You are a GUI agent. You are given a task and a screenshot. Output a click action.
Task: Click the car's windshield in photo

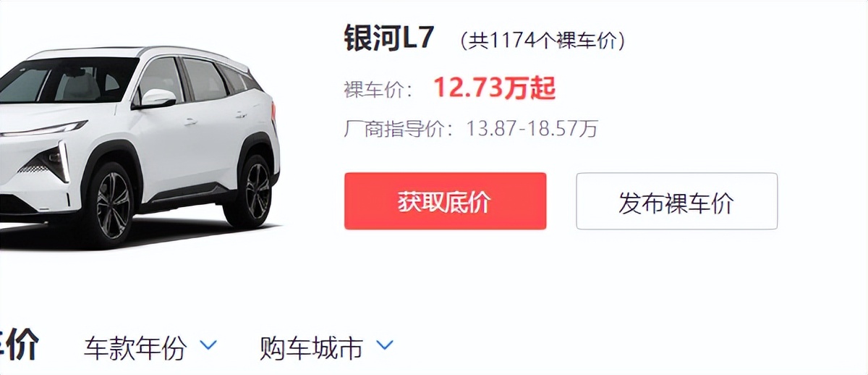coord(69,79)
